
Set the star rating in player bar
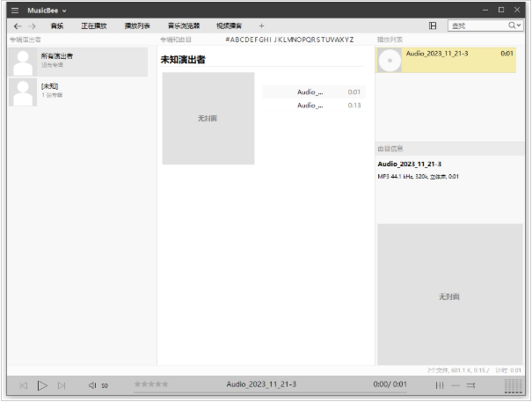point(150,384)
